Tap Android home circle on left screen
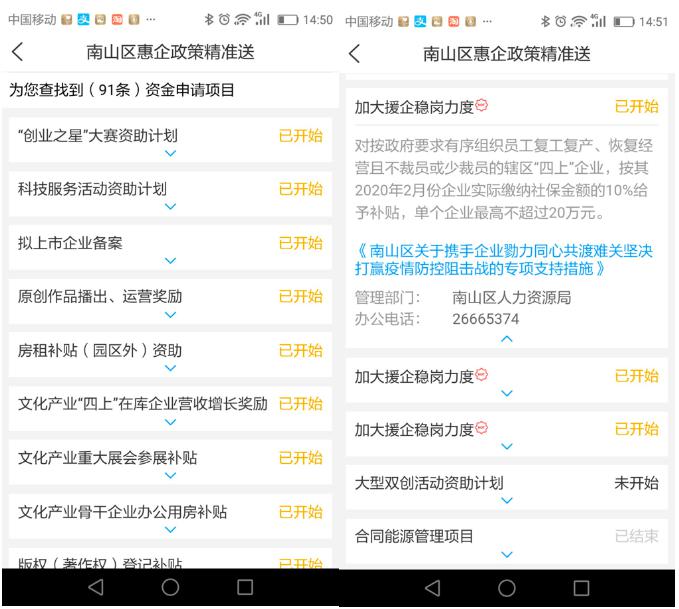Viewport: 679px width, 609px height. (x=170, y=587)
